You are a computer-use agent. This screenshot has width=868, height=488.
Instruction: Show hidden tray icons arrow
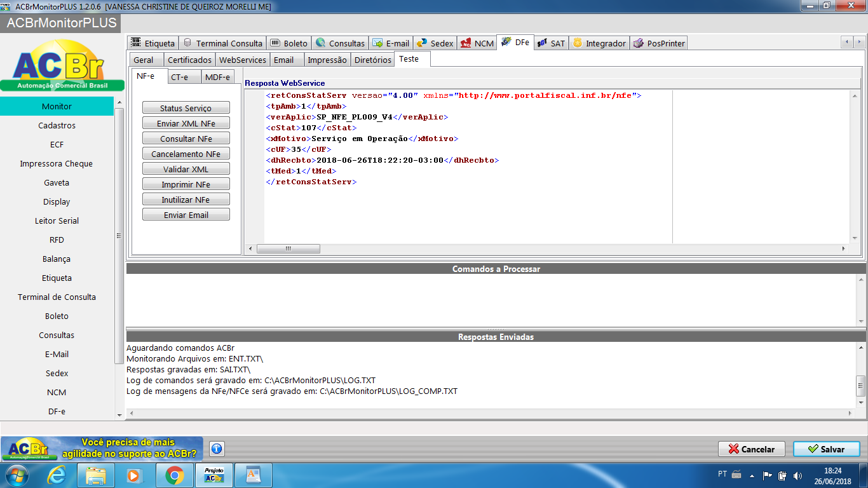(x=752, y=475)
